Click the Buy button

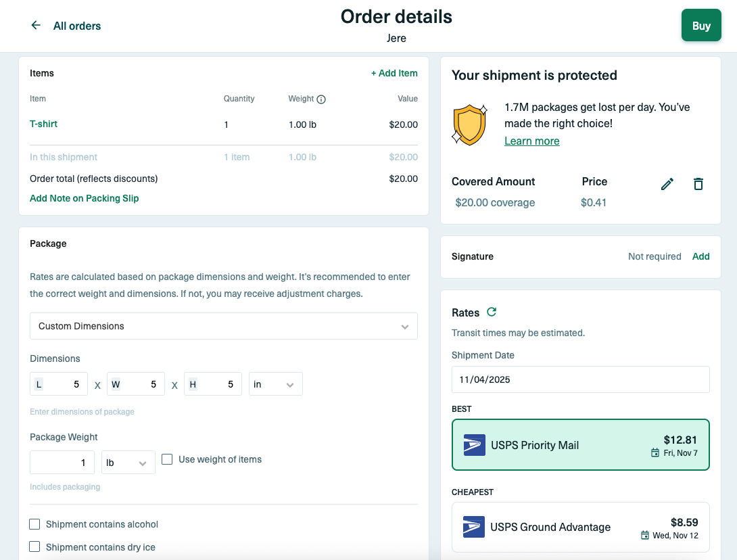tap(700, 26)
